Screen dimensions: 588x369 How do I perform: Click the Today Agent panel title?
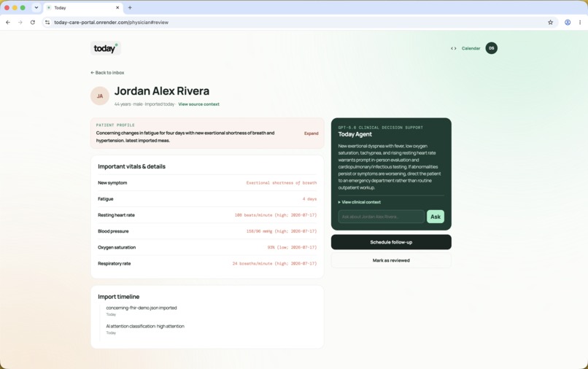click(x=355, y=134)
